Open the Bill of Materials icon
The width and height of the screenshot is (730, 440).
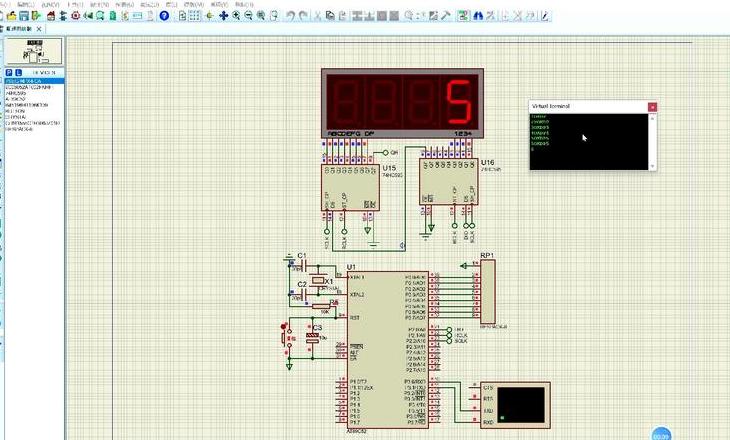(x=125, y=16)
